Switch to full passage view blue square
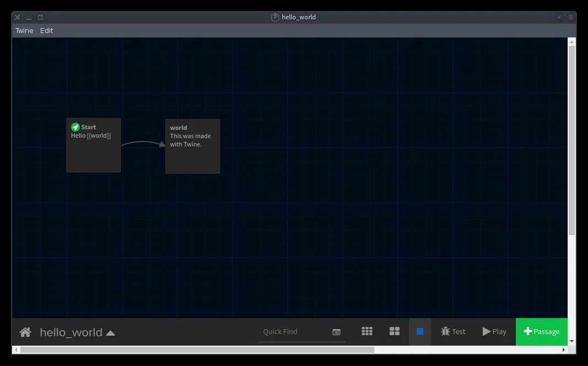 click(420, 331)
